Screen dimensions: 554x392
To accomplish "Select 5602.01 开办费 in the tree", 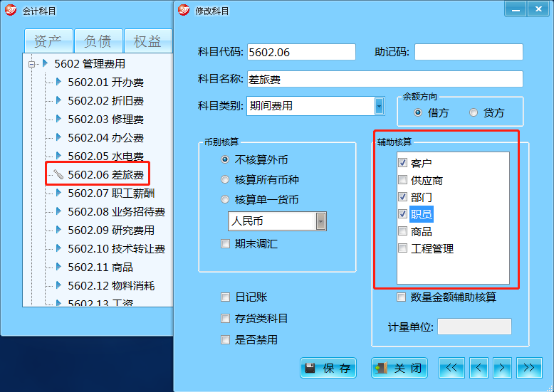I will (105, 82).
